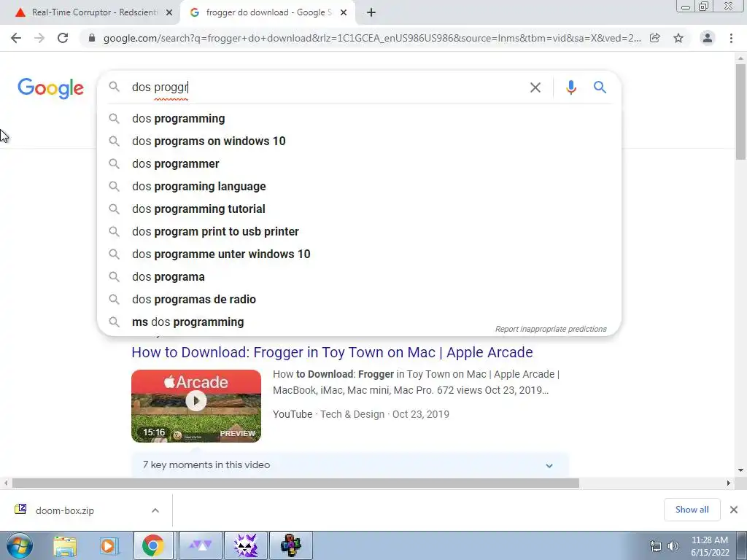Clear the search box text
The height and width of the screenshot is (560, 747).
(535, 87)
